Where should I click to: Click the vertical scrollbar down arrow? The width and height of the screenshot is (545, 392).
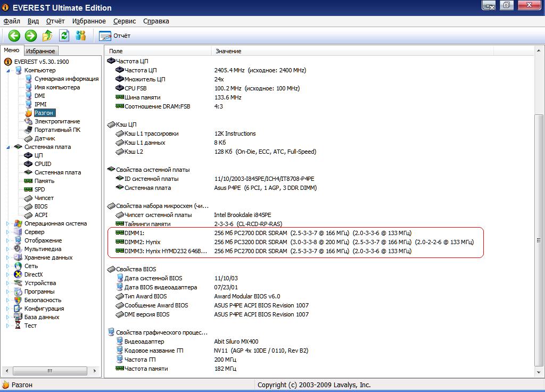pyautogui.click(x=539, y=372)
